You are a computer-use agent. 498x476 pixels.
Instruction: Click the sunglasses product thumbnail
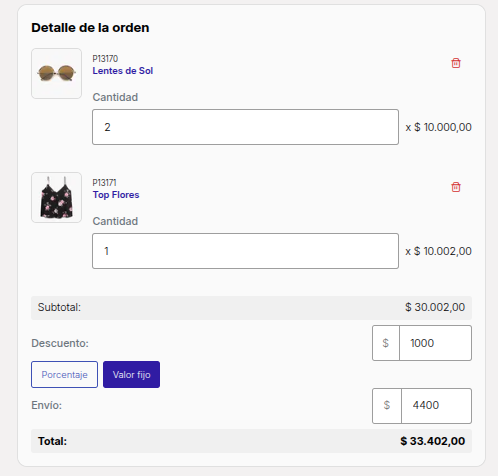click(x=56, y=73)
